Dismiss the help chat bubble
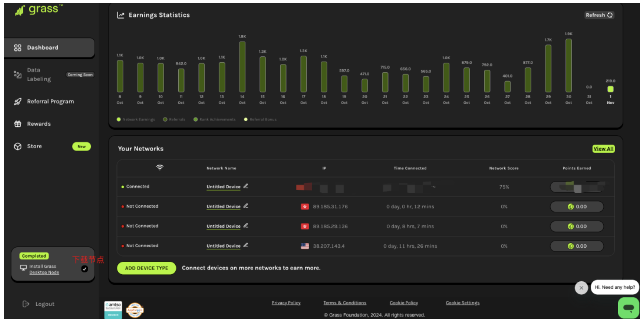 tap(581, 288)
